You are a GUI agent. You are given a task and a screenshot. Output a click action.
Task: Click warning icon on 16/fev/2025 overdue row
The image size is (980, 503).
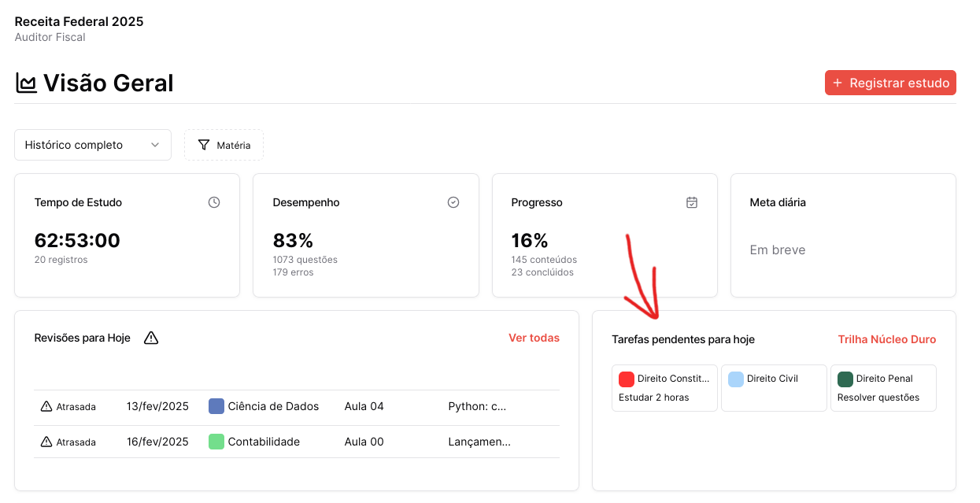(x=46, y=442)
